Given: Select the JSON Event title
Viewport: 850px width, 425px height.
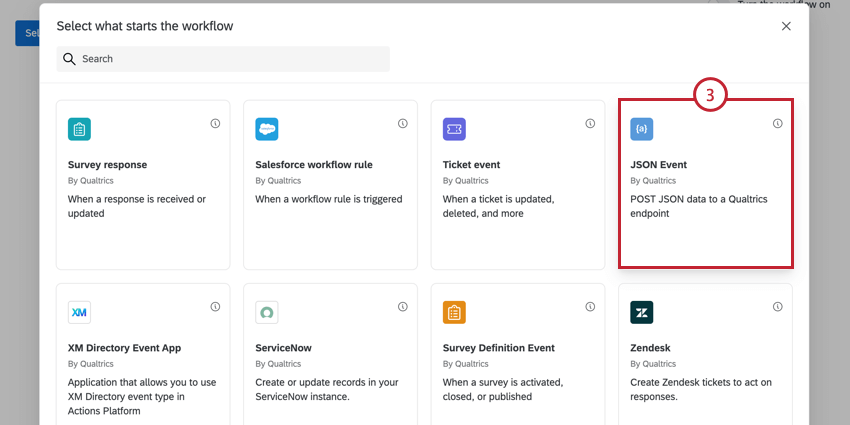Looking at the screenshot, I should [659, 165].
